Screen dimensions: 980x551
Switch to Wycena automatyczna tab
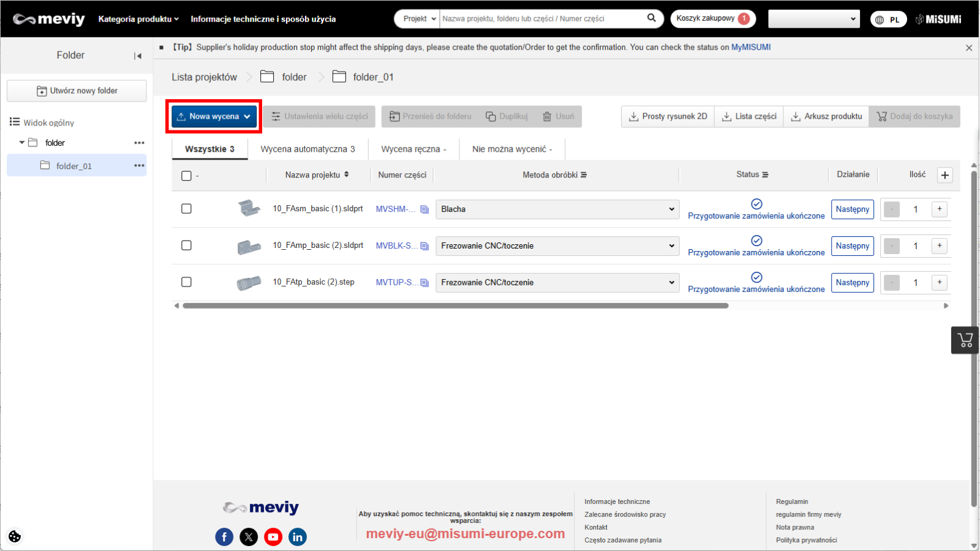coord(307,149)
